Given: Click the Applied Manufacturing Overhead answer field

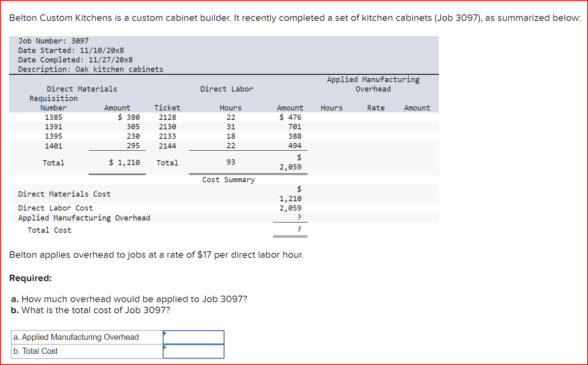Looking at the screenshot, I should click(193, 337).
